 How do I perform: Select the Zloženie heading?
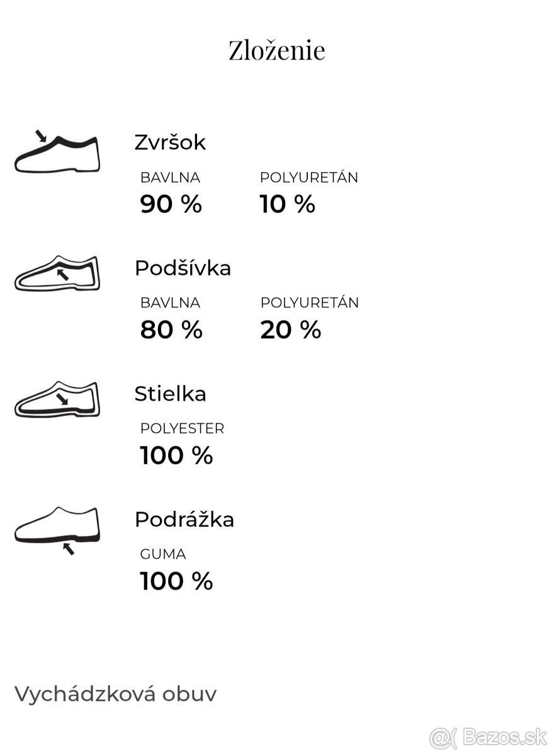(x=277, y=50)
